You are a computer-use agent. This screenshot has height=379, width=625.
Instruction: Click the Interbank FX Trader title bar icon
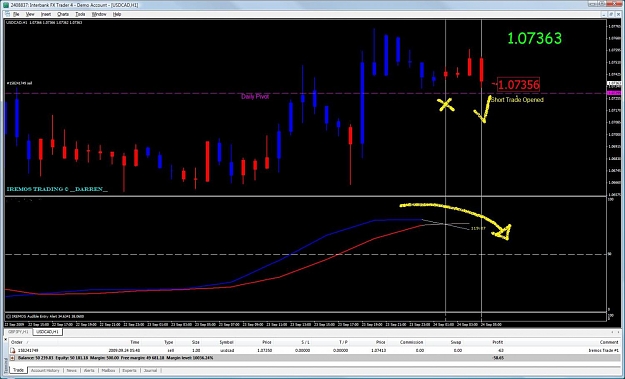click(x=6, y=5)
